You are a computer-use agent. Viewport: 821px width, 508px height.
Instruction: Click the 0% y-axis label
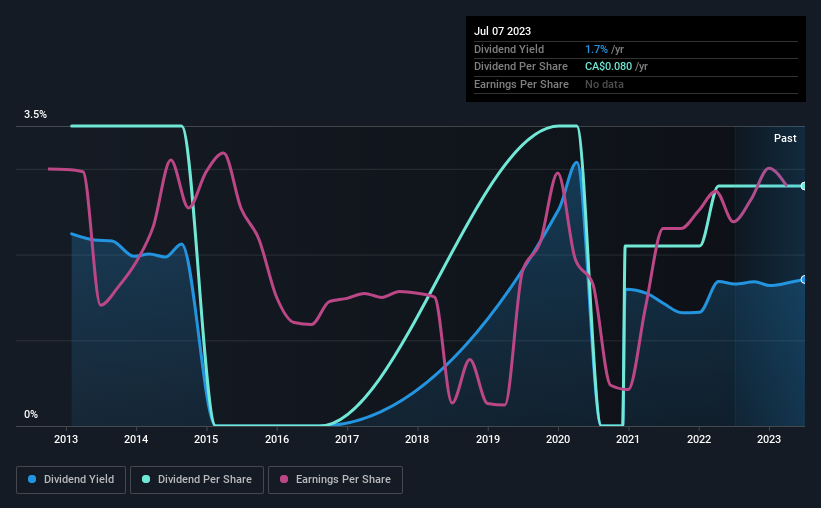click(x=31, y=414)
